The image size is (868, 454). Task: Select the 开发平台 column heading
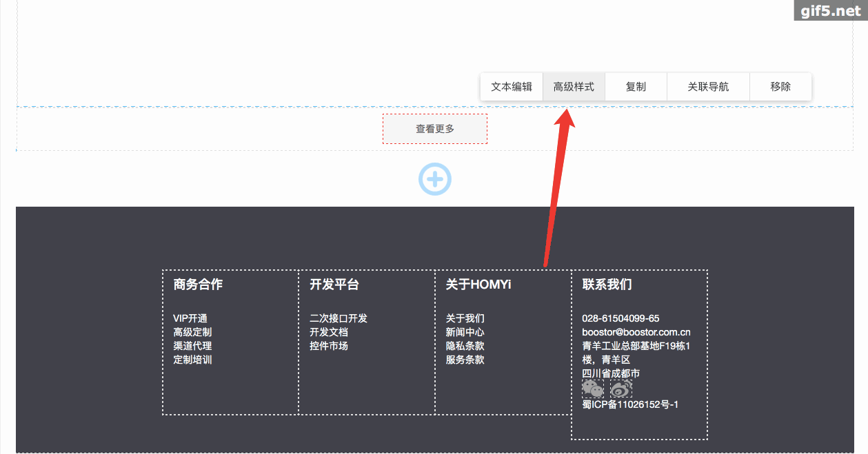tap(334, 285)
